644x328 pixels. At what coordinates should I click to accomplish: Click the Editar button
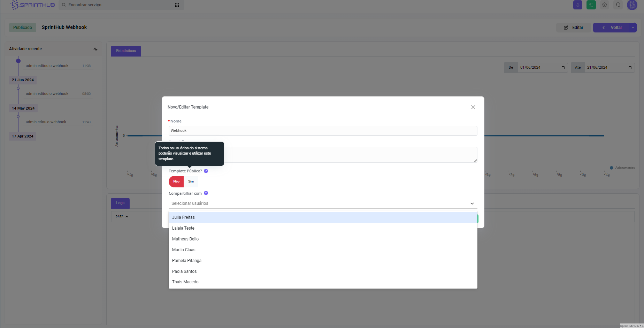574,28
